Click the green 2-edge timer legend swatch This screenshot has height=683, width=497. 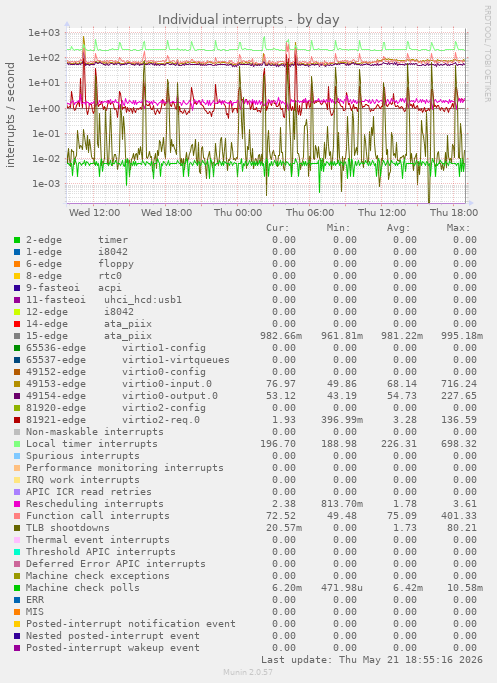click(x=17, y=240)
